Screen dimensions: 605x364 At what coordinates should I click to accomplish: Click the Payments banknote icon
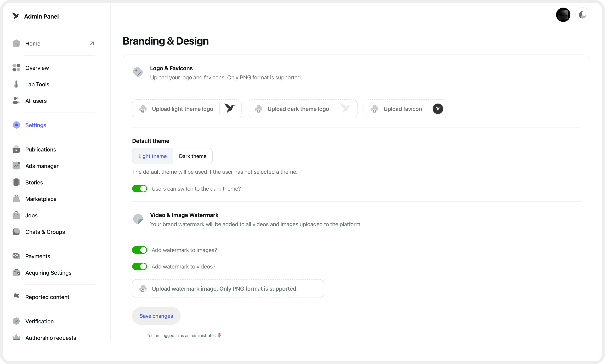coord(16,256)
